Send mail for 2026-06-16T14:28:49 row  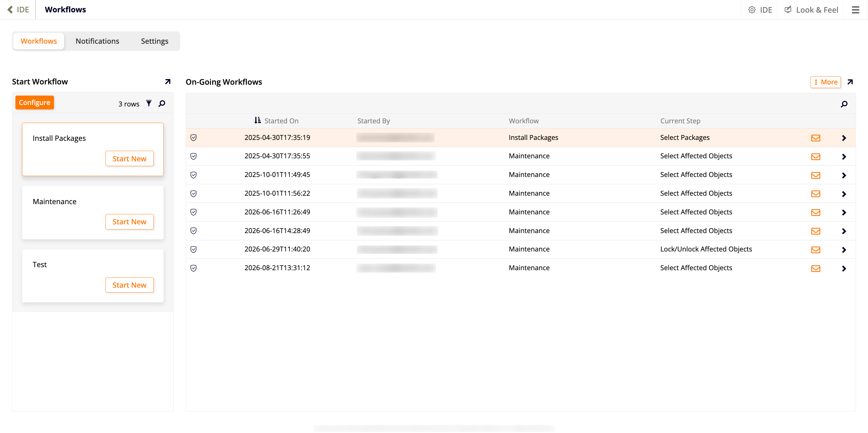pos(816,231)
